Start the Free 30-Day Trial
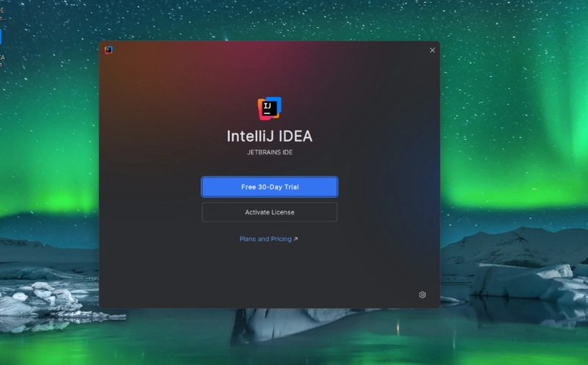 [x=269, y=187]
